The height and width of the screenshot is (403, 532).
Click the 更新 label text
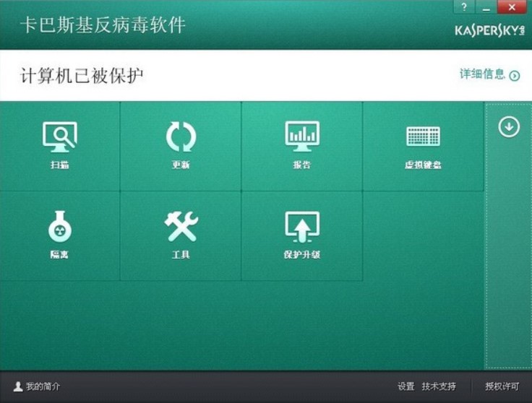(x=181, y=165)
